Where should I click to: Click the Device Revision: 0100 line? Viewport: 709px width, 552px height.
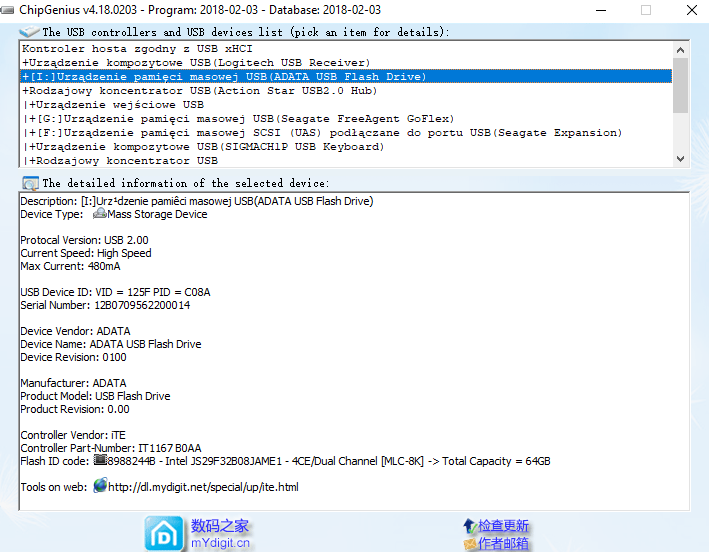(x=73, y=357)
